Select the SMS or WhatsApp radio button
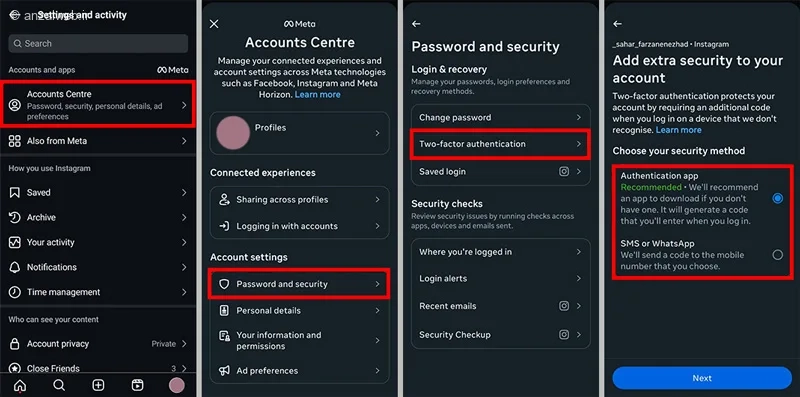 778,255
